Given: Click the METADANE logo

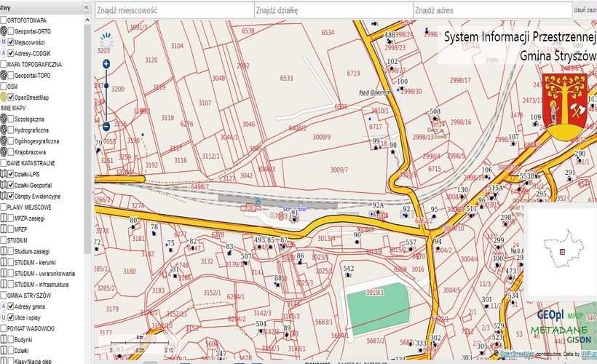Looking at the screenshot, I should (558, 331).
